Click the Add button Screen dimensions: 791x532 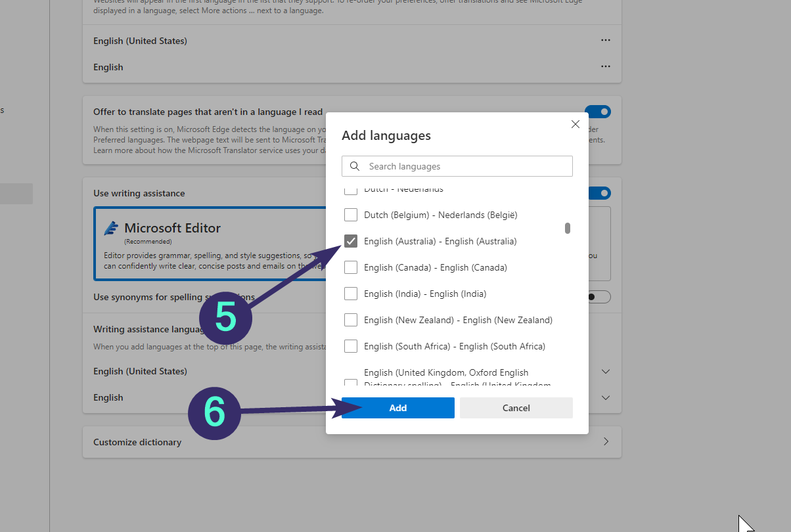397,408
